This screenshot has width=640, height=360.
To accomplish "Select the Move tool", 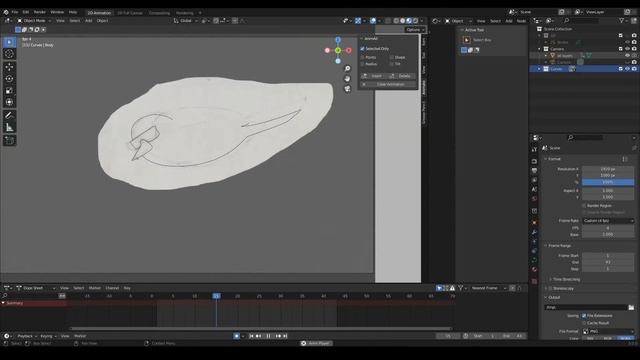I will (x=9, y=67).
